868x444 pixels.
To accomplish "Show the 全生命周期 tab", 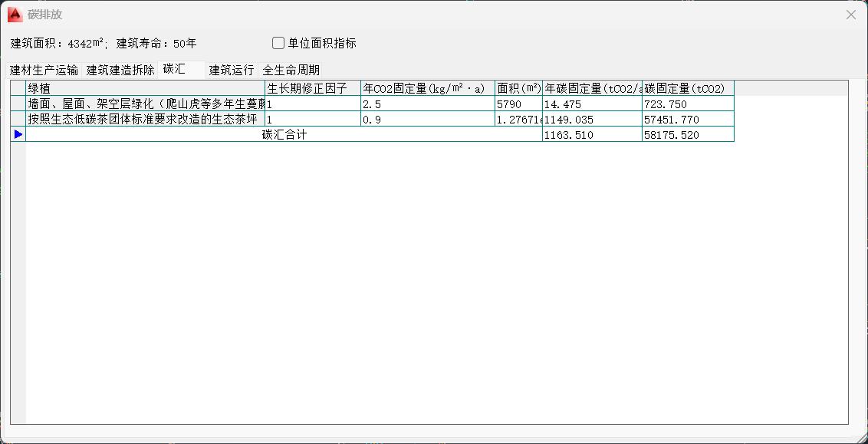I will pyautogui.click(x=291, y=70).
